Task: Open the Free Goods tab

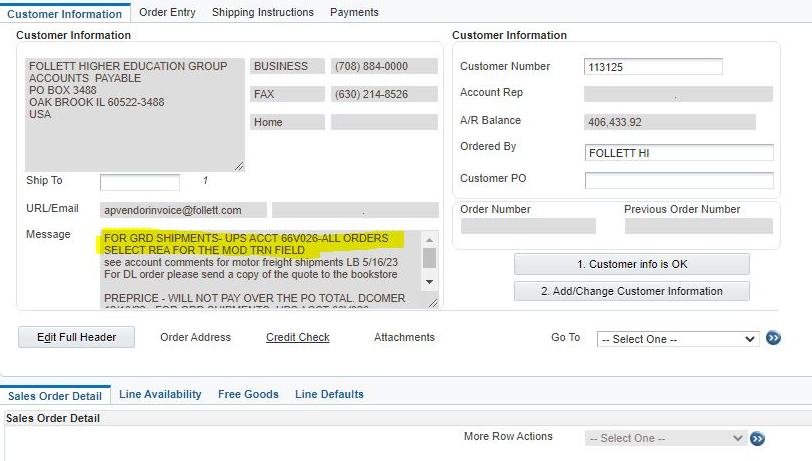Action: point(248,394)
